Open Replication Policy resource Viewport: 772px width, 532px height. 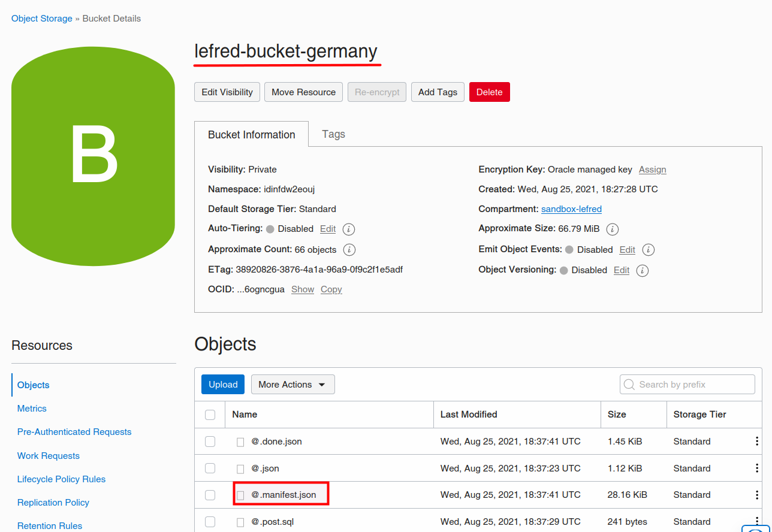tap(53, 503)
